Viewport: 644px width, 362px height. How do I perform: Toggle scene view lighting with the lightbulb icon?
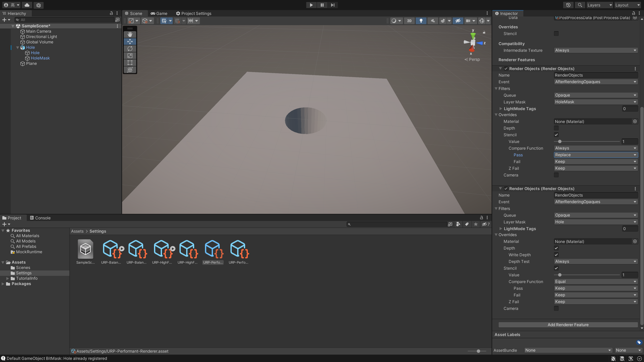[421, 21]
